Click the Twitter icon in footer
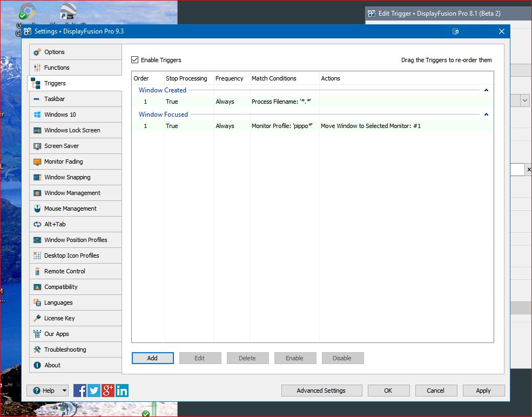Screen dimensions: 532x417 pos(94,391)
